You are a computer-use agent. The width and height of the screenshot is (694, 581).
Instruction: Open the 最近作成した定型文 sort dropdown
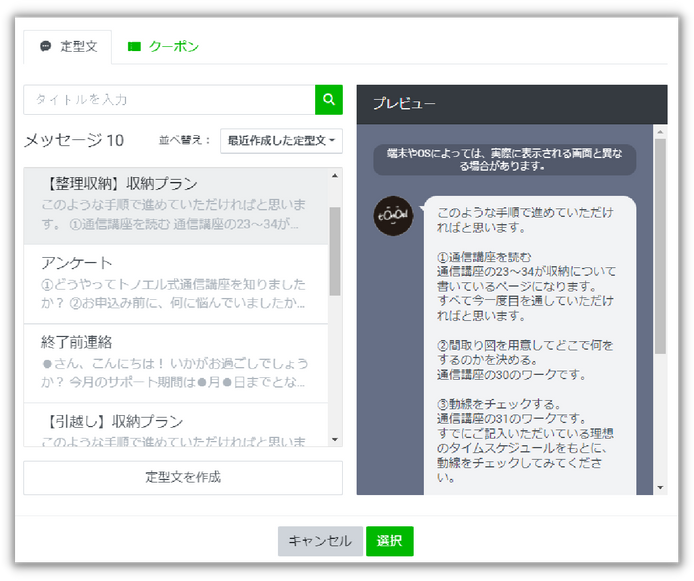281,140
